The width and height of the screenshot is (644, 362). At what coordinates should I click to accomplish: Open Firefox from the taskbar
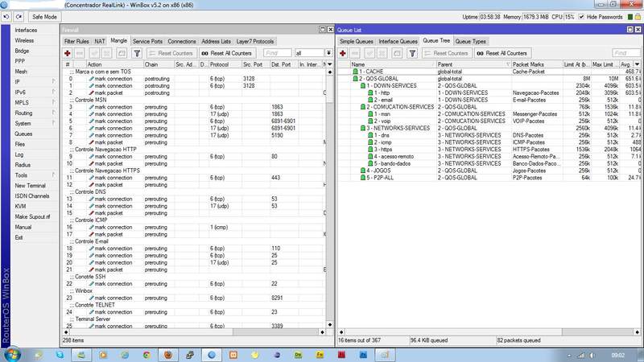168,355
